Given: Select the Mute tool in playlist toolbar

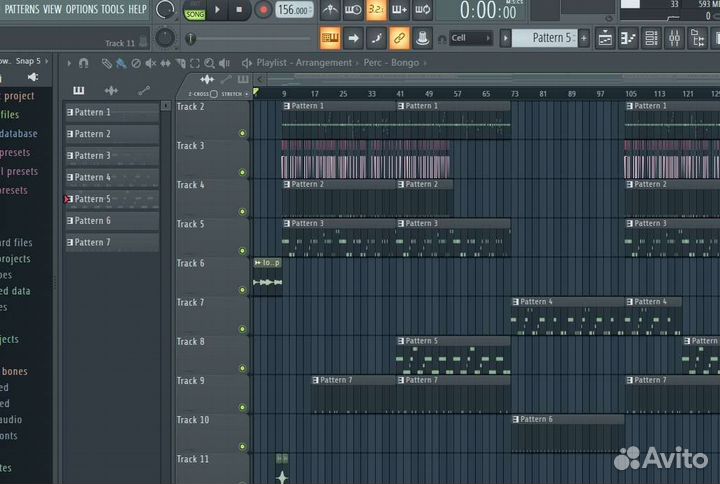Looking at the screenshot, I should point(151,63).
